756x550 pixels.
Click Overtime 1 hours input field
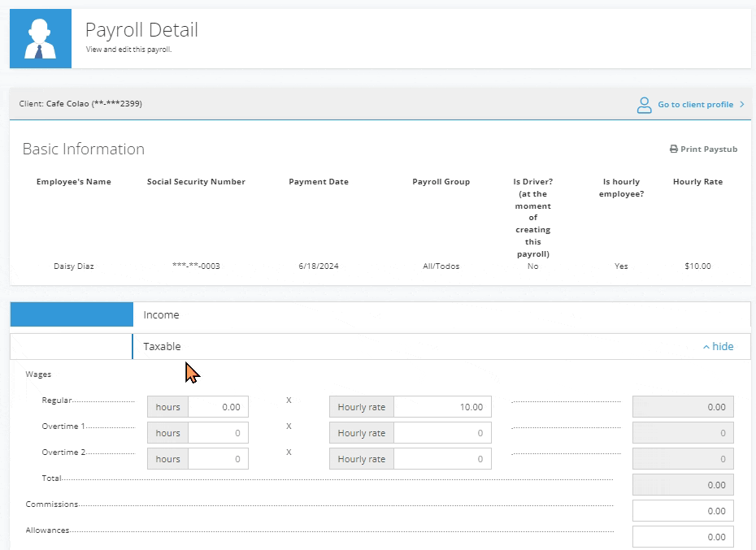[218, 433]
